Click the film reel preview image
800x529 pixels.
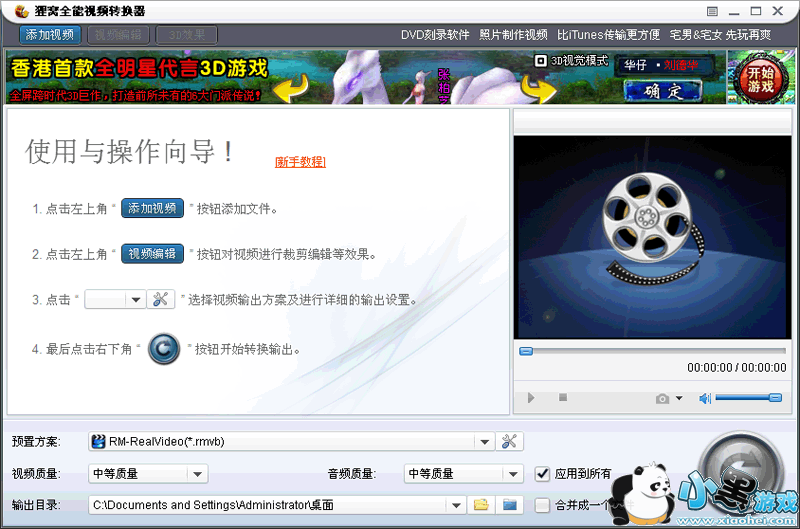(653, 237)
